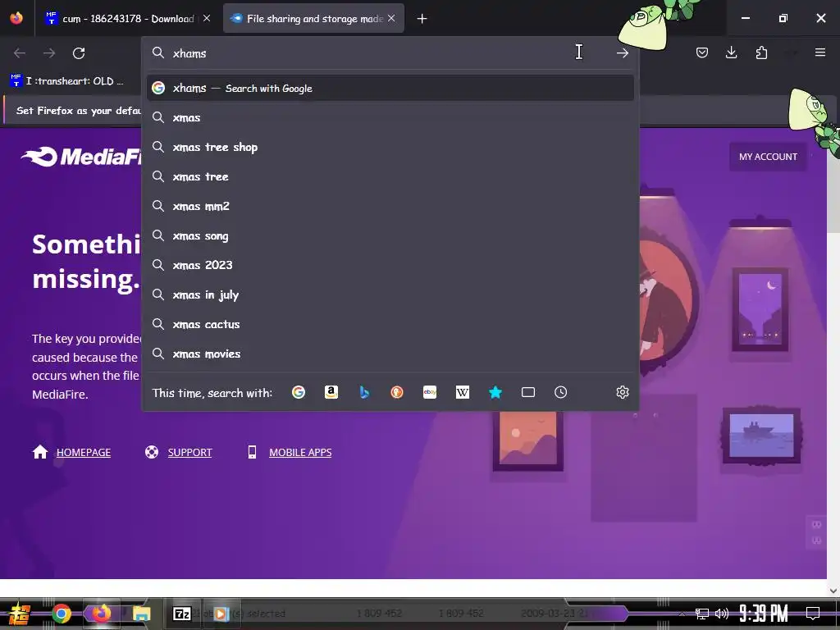Viewport: 840px width, 630px height.
Task: Go back with the back arrow
Action: pos(20,53)
